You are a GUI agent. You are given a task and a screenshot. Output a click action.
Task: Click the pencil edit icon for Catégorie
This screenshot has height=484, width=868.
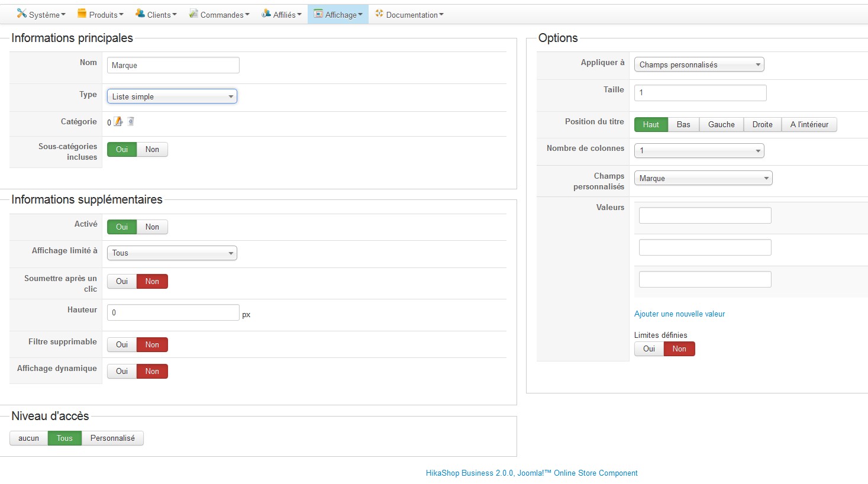tap(118, 121)
